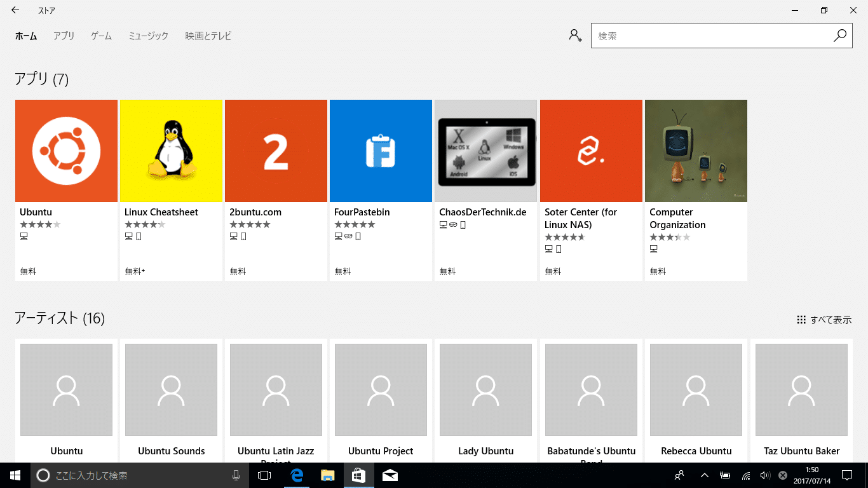This screenshot has height=488, width=868.
Task: Click the FourPastebin title text
Action: (362, 212)
